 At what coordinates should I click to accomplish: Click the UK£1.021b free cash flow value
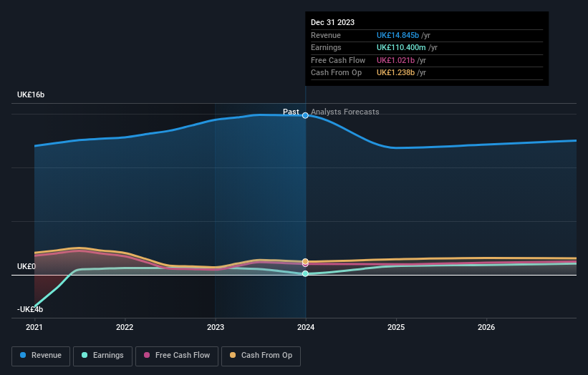click(395, 60)
